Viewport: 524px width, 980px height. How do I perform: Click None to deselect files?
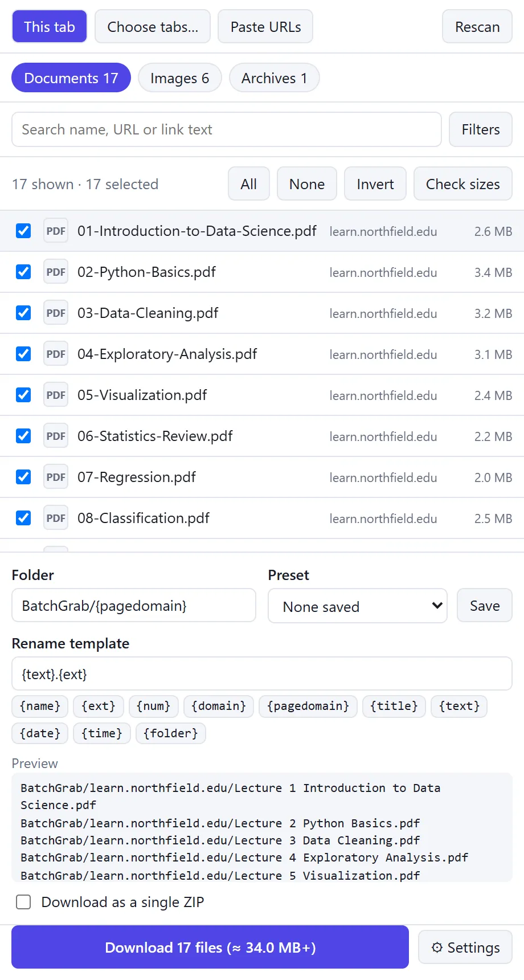(307, 184)
